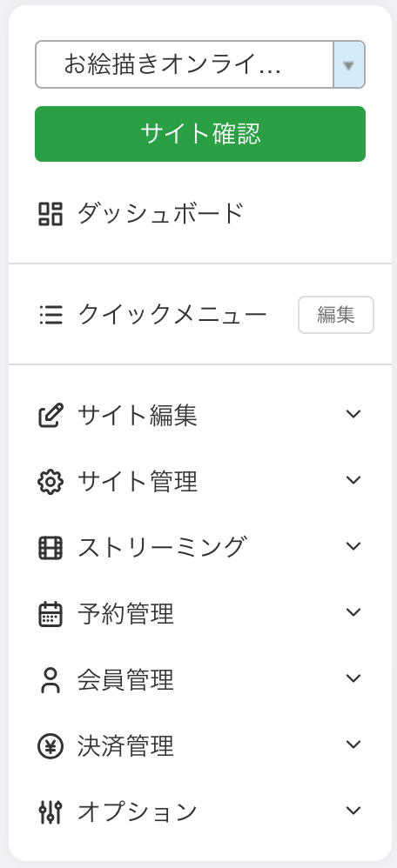Click the 編集 button beside クイックメニュー

[x=336, y=315]
